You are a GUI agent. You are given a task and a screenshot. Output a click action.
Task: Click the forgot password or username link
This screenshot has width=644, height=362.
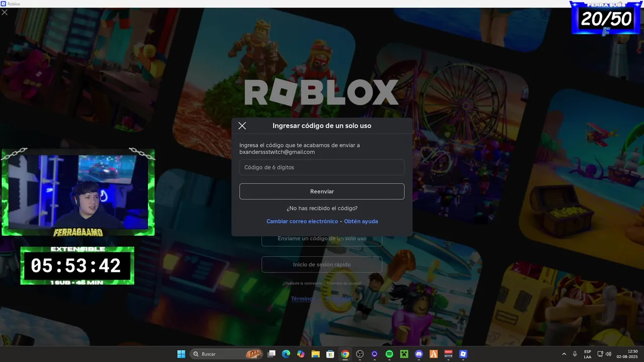[x=322, y=283]
